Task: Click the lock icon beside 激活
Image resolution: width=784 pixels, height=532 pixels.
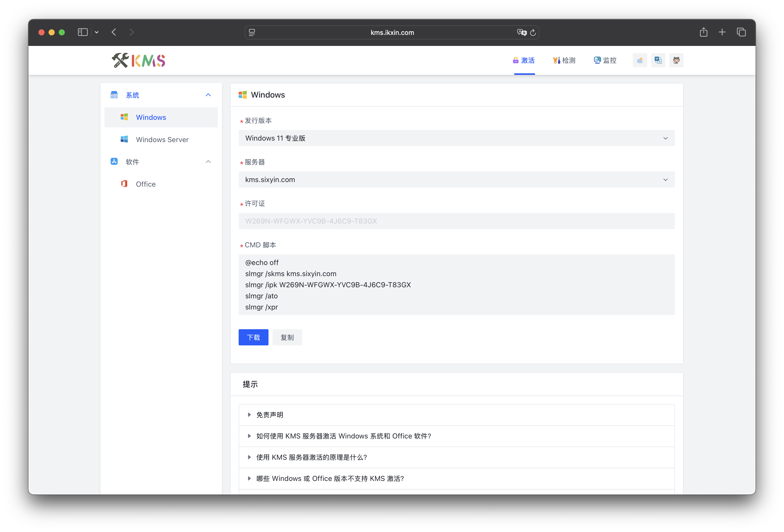Action: coord(515,60)
